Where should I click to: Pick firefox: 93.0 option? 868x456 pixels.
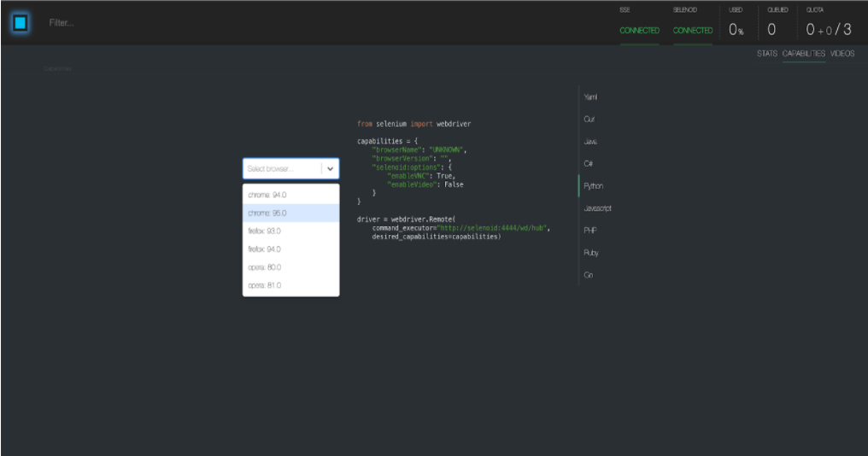tap(290, 231)
